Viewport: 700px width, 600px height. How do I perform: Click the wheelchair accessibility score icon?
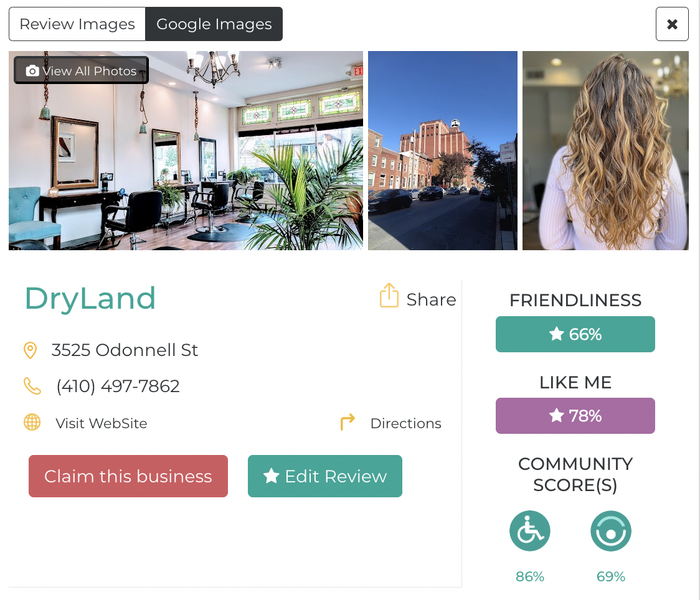(x=529, y=531)
